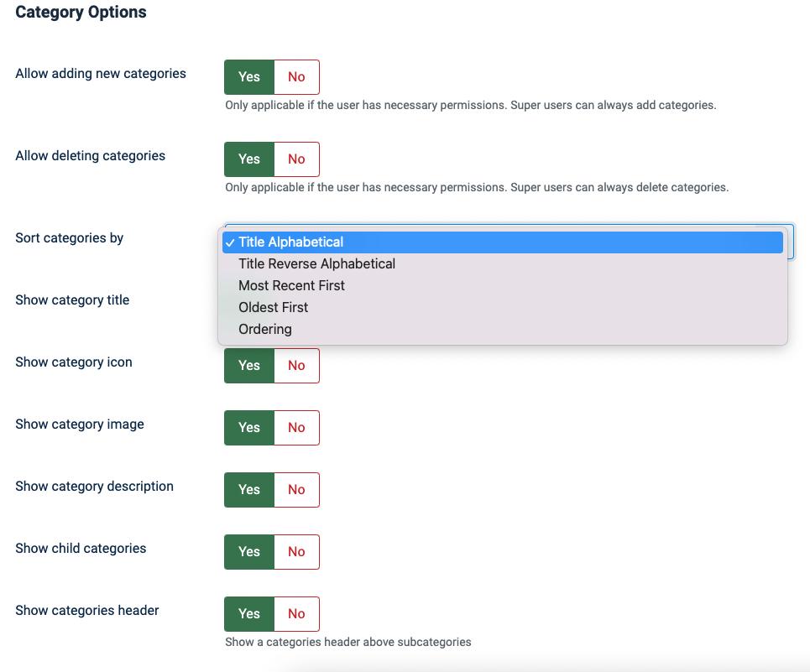Screen dimensions: 810x672
Task: Select Oldest First sorting option
Action: pos(503,307)
